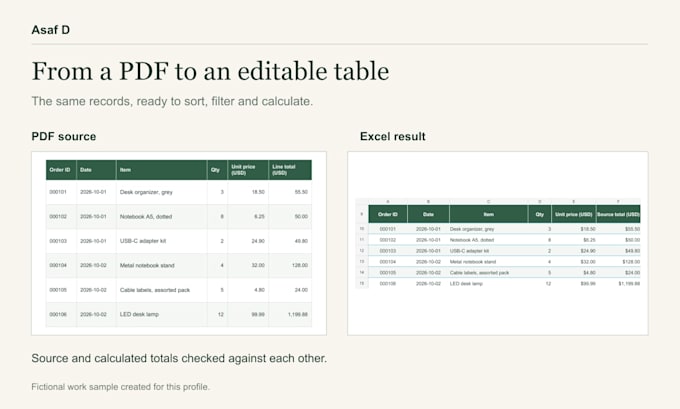This screenshot has height=409, width=680.
Task: Click cell '$4.80' in the Excel sheet
Action: pyautogui.click(x=589, y=272)
